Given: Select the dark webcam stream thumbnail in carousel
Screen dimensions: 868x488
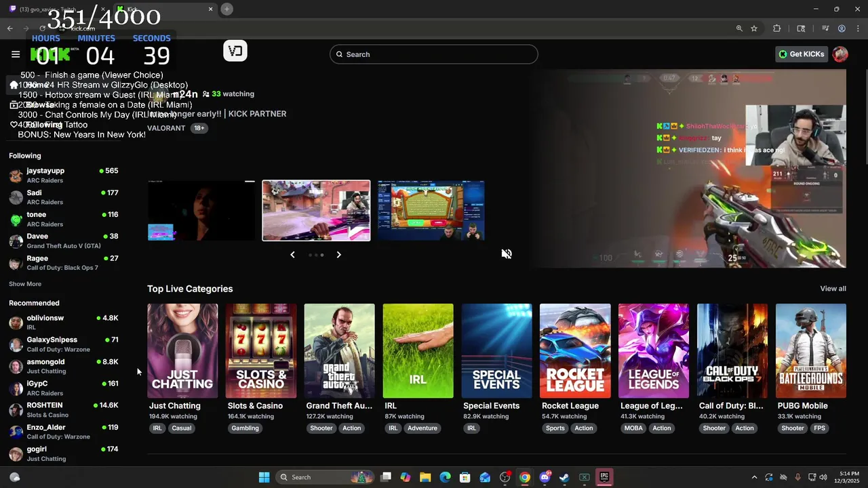Looking at the screenshot, I should click(x=201, y=210).
